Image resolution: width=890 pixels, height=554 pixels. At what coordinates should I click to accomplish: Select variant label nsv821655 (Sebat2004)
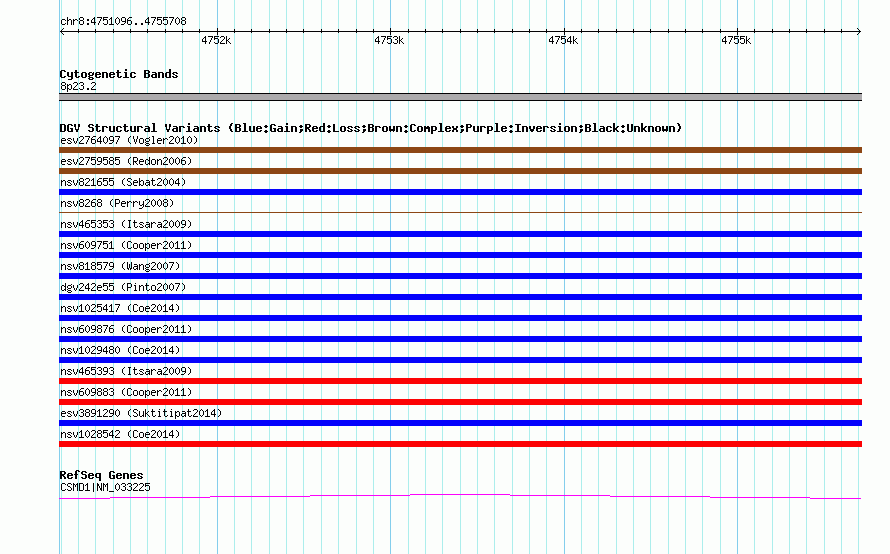(123, 182)
